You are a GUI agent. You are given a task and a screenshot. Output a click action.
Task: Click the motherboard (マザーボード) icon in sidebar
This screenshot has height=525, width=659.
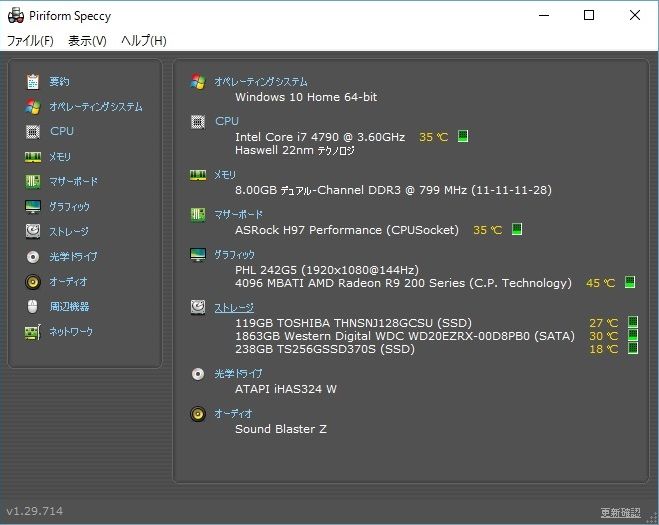33,182
